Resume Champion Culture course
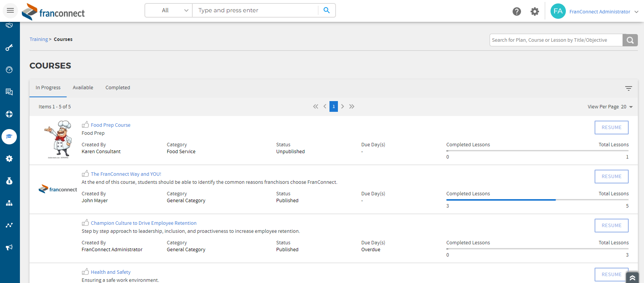 pyautogui.click(x=611, y=226)
